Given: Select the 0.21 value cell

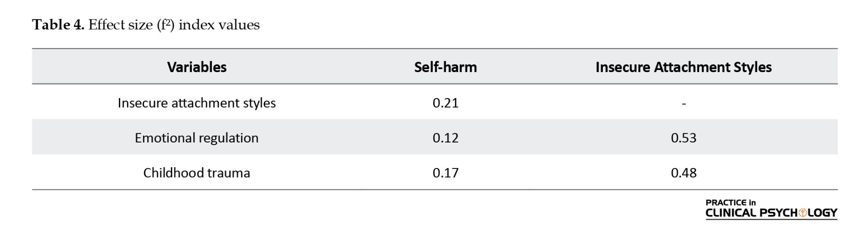Looking at the screenshot, I should pos(445,103).
